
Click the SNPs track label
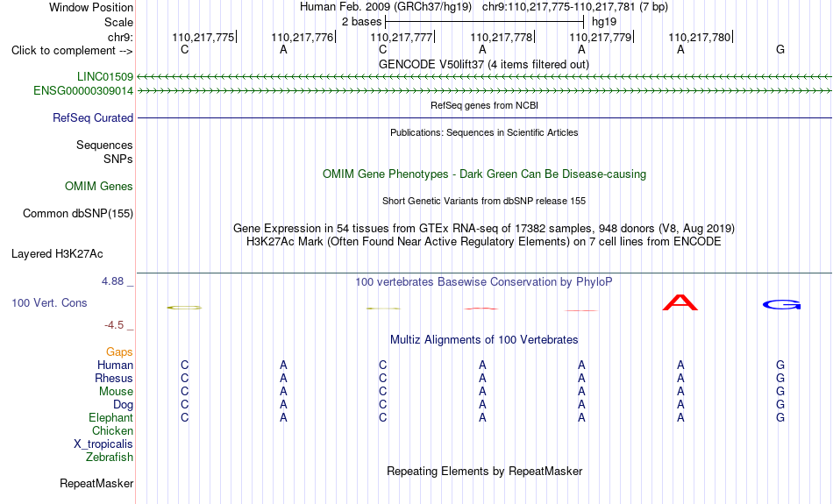click(118, 159)
